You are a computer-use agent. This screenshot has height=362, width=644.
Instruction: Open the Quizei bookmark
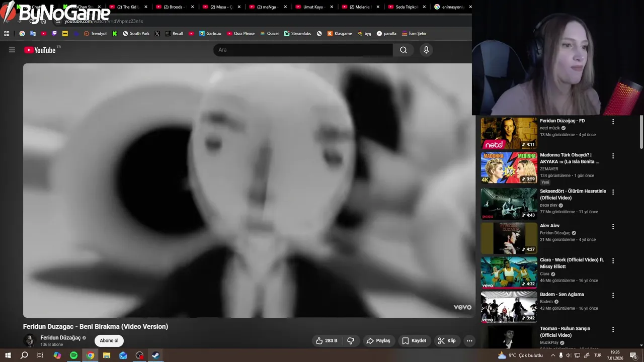coord(269,34)
